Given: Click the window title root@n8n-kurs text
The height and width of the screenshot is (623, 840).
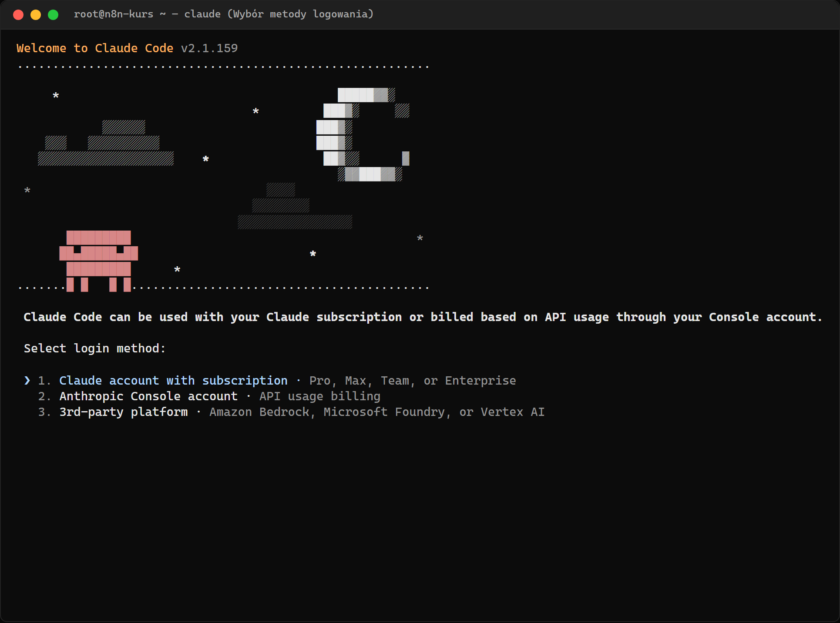Looking at the screenshot, I should click(114, 14).
